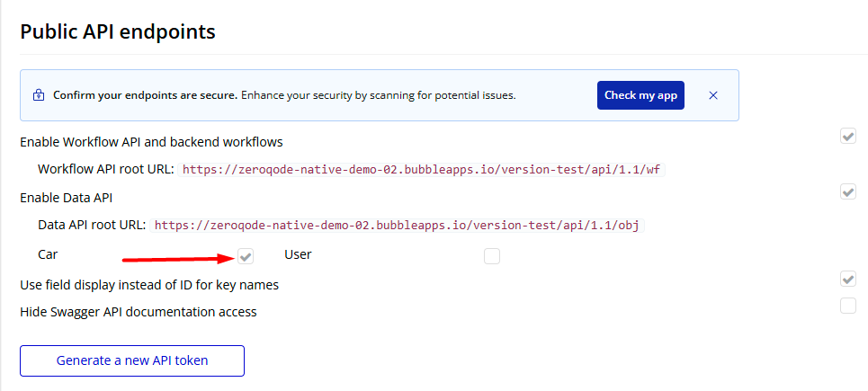
Task: Toggle Enable Workflow API checkbox
Action: point(847,137)
